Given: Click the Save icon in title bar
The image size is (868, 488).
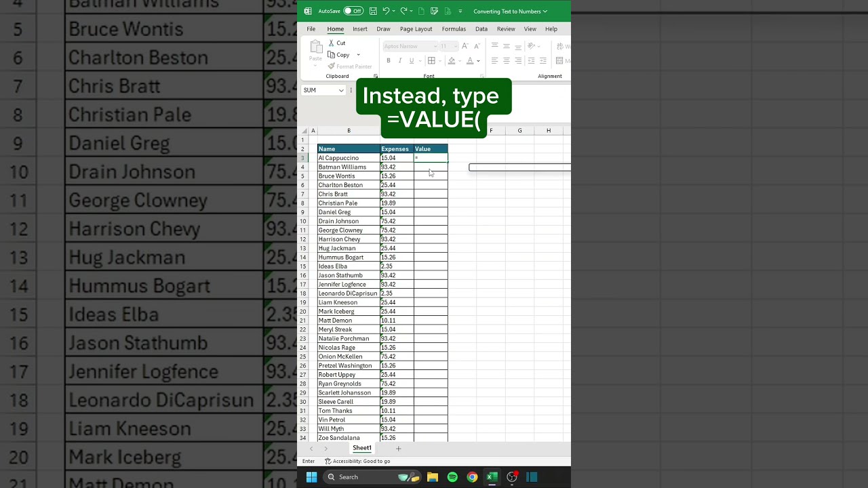Looking at the screenshot, I should [373, 11].
